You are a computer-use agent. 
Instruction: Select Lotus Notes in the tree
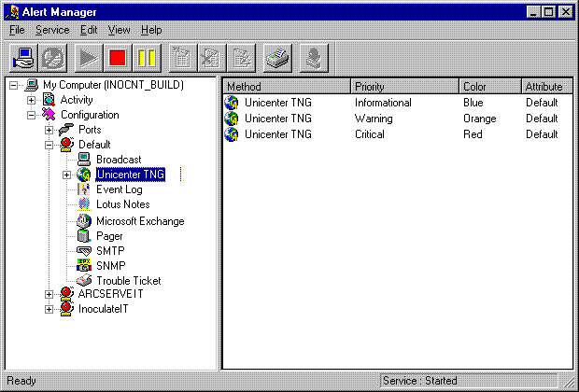click(x=123, y=204)
